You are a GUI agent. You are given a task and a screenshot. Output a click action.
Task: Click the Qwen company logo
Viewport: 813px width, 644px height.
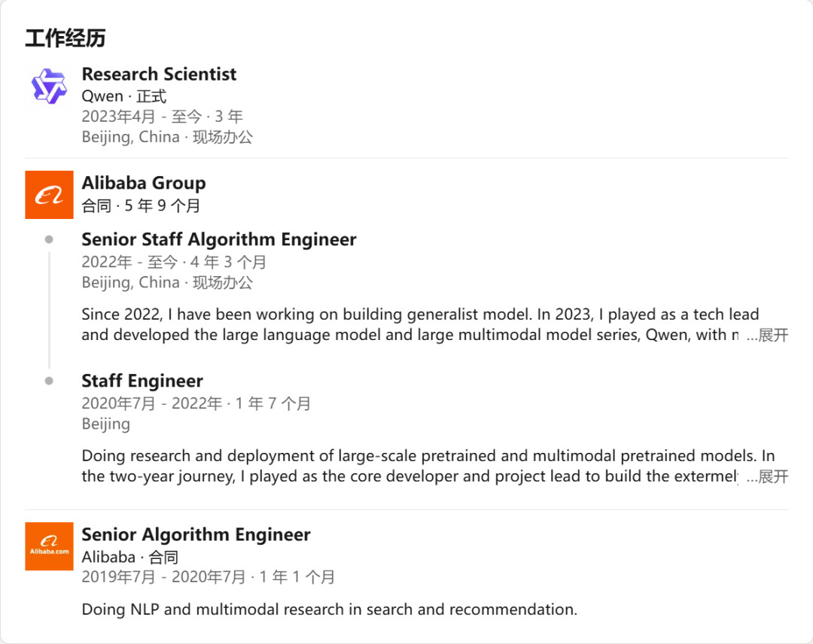49,86
